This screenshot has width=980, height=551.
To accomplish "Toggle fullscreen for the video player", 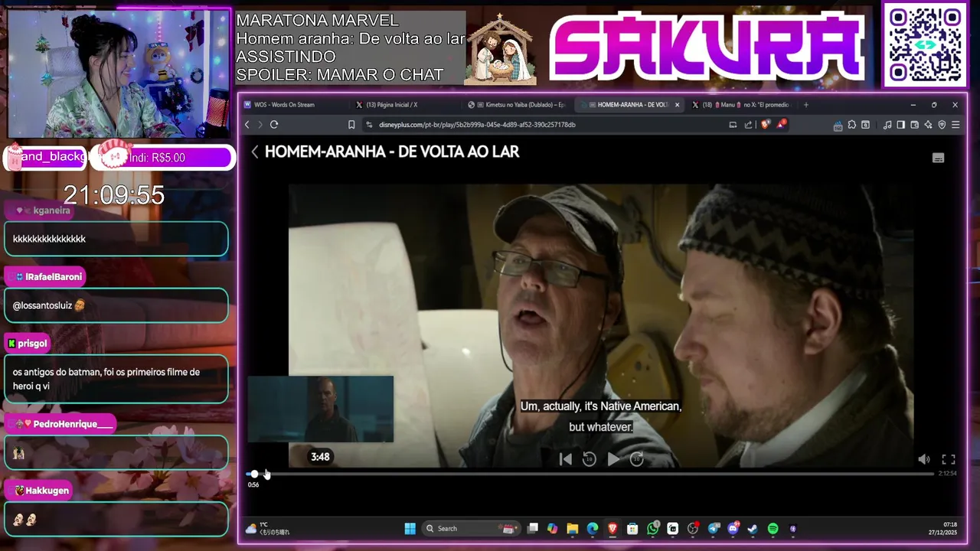I will (x=948, y=459).
